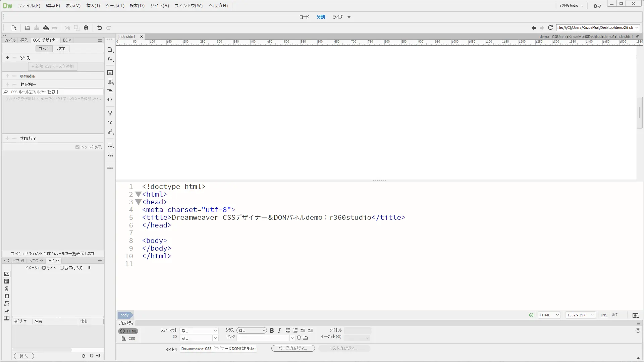Open the ID dropdown in Properties
Image resolution: width=644 pixels, height=362 pixels.
(199, 338)
